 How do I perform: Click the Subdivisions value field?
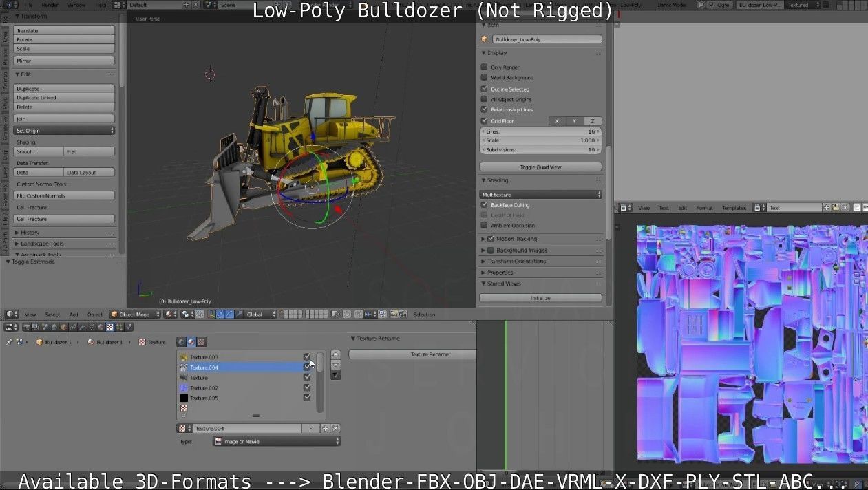[541, 149]
